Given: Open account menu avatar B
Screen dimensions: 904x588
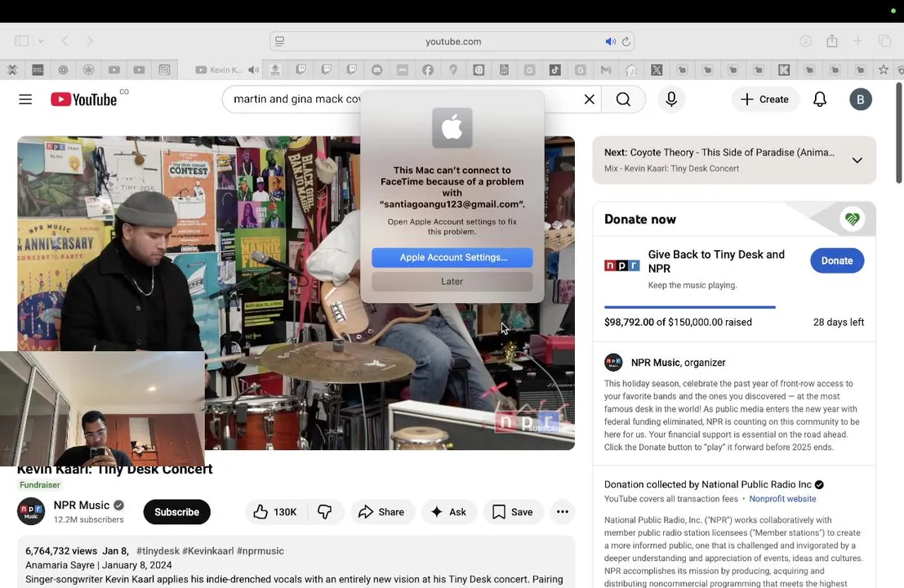Looking at the screenshot, I should [860, 99].
